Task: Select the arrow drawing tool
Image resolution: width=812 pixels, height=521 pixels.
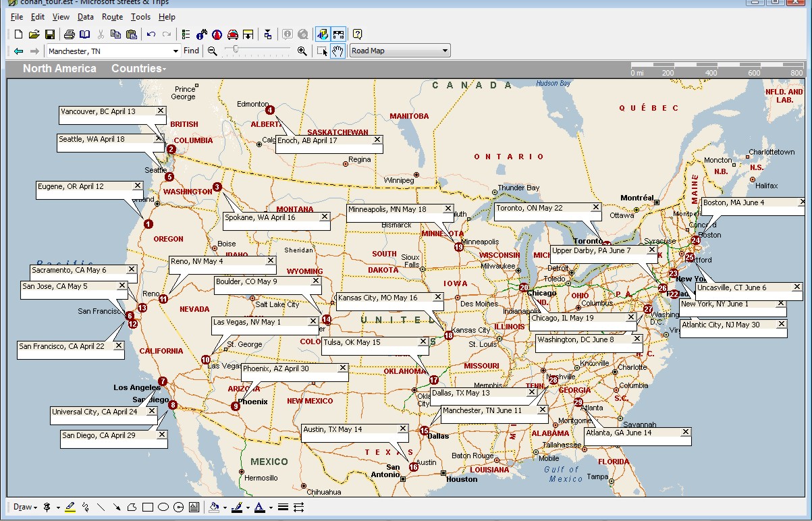Action: point(116,507)
